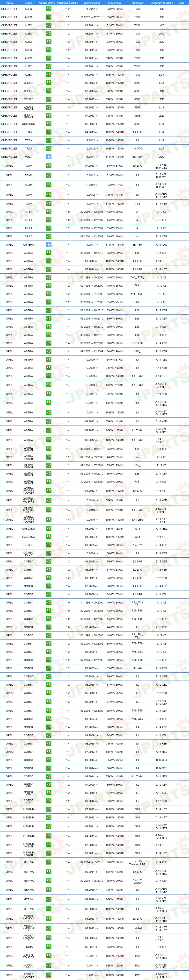Click the Model column header

29,3
